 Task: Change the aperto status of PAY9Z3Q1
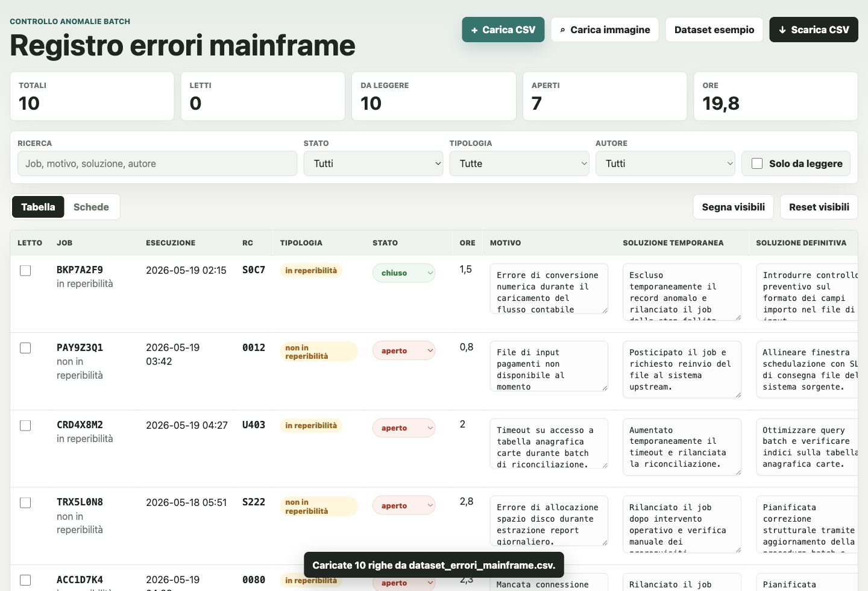pyautogui.click(x=404, y=350)
